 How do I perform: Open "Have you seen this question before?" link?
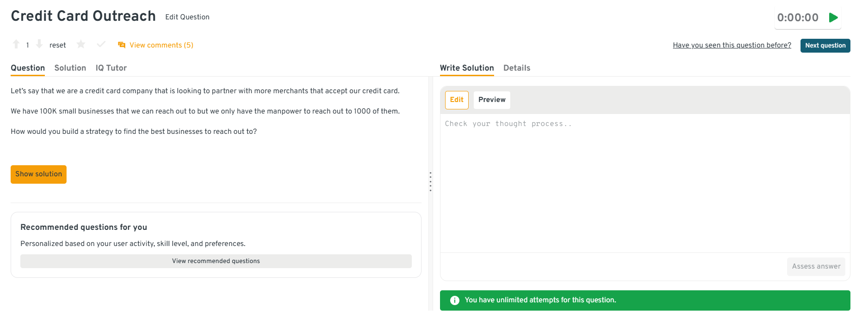point(732,45)
